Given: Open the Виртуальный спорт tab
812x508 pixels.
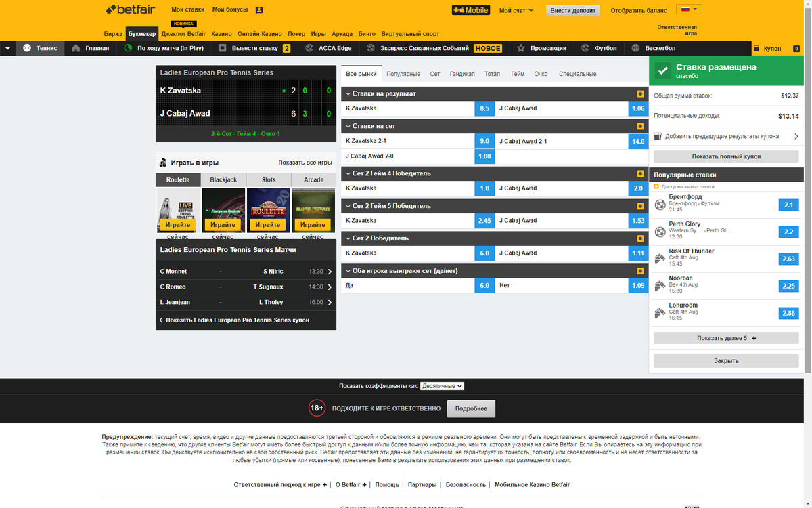Looking at the screenshot, I should (x=410, y=33).
